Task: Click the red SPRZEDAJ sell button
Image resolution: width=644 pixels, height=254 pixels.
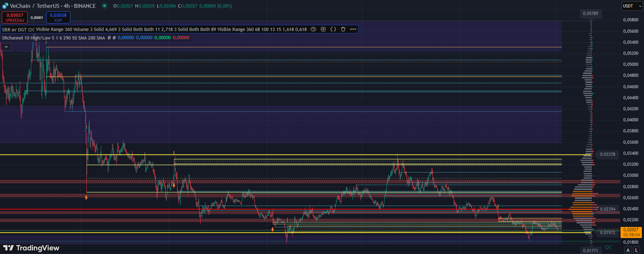Action: point(15,17)
